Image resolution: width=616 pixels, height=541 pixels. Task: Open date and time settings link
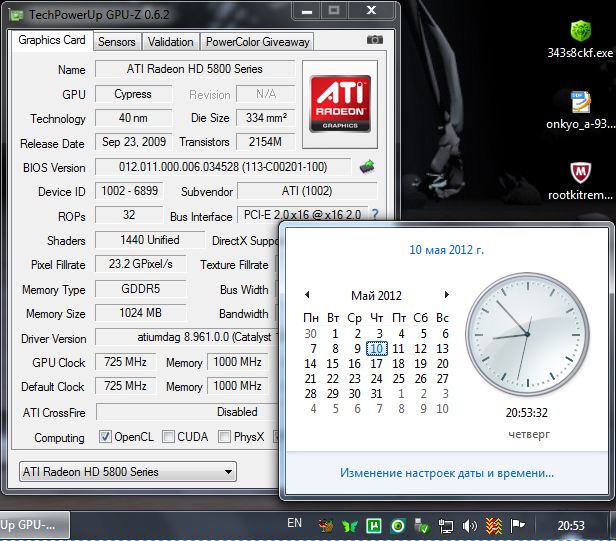tap(447, 473)
